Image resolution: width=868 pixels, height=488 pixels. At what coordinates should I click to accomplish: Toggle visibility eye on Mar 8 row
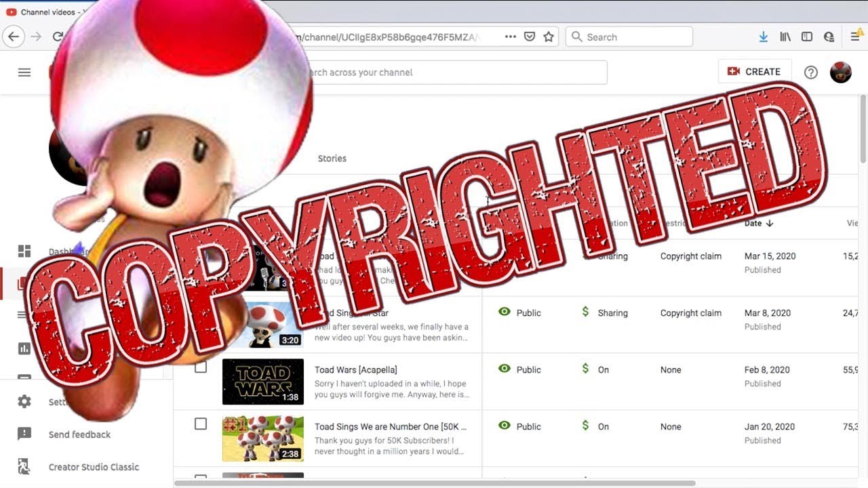(x=505, y=312)
